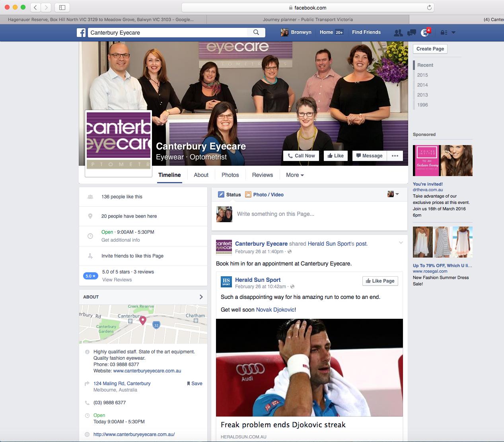Expand the More tab dropdown
504x442 pixels.
click(x=295, y=175)
